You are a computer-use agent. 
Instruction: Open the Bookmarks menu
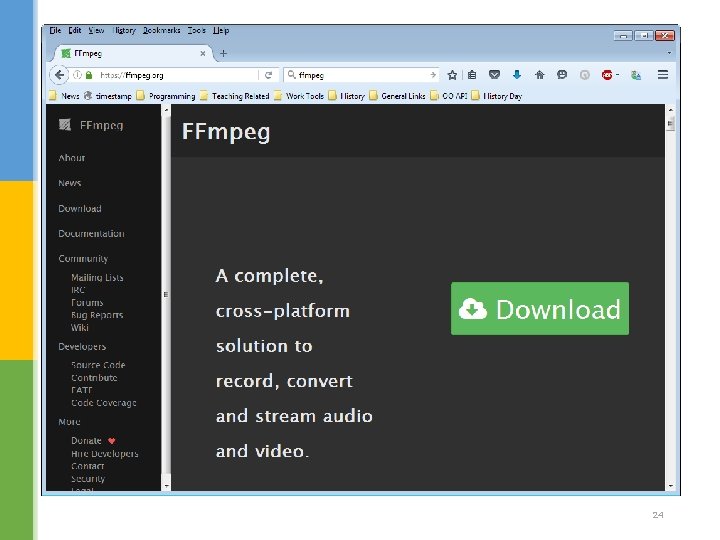tap(161, 30)
